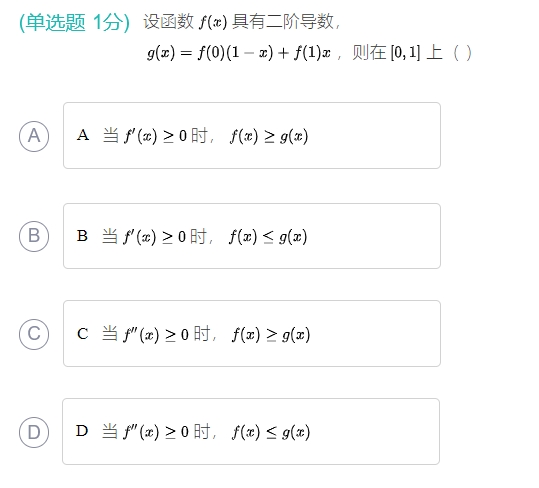This screenshot has width=539, height=488.
Task: Click the blank answer parentheses after 上
Action: click(463, 53)
